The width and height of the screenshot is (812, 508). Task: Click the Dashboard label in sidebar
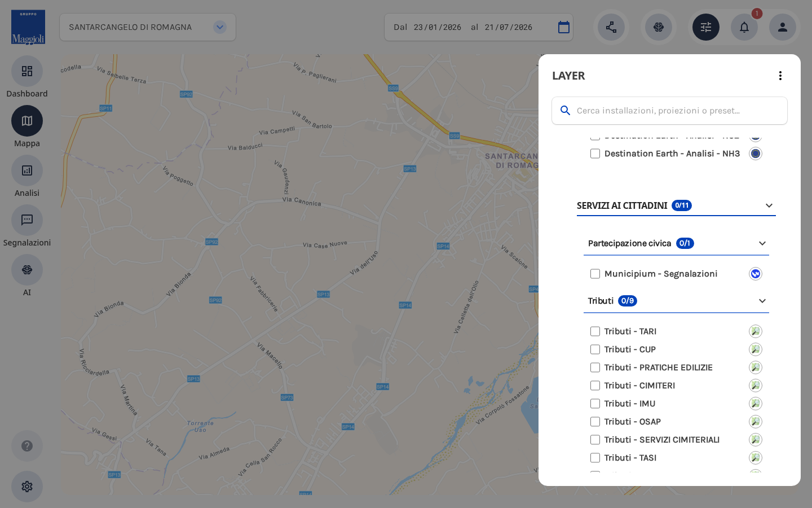27,94
